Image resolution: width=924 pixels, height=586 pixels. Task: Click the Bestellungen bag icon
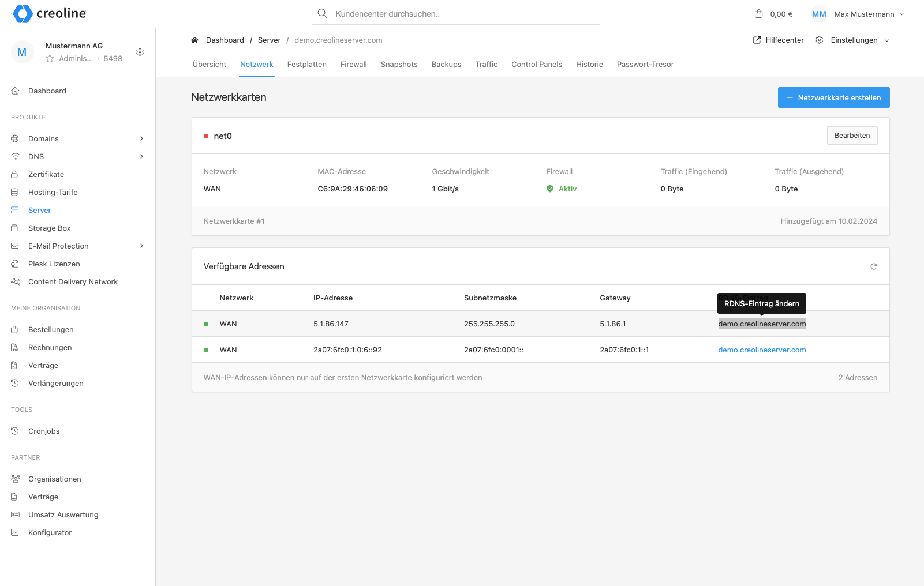click(x=14, y=329)
